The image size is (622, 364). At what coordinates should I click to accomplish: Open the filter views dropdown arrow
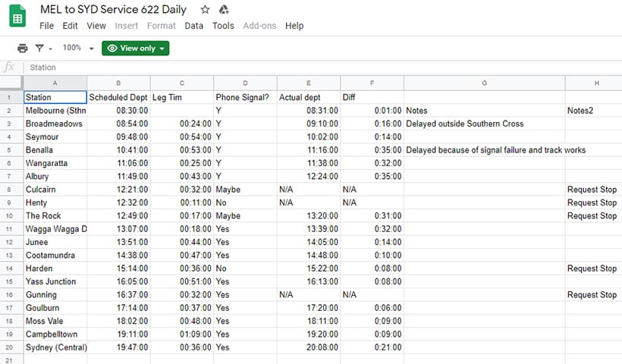[x=50, y=49]
